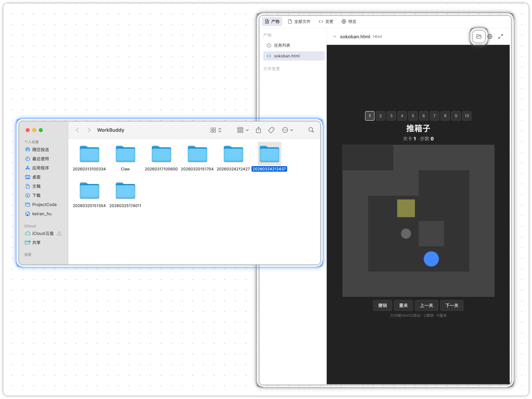Expand the ellipsis more actions menu
The width and height of the screenshot is (532, 399).
287,130
